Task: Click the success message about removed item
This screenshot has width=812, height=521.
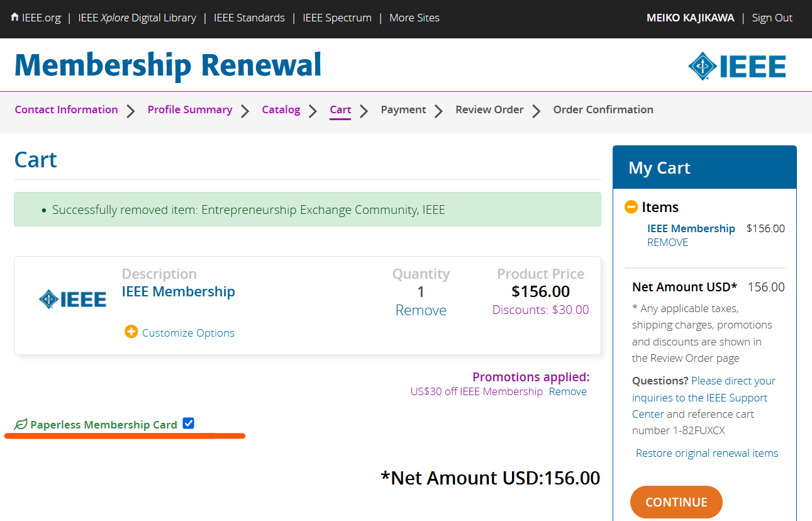Action: click(x=308, y=210)
